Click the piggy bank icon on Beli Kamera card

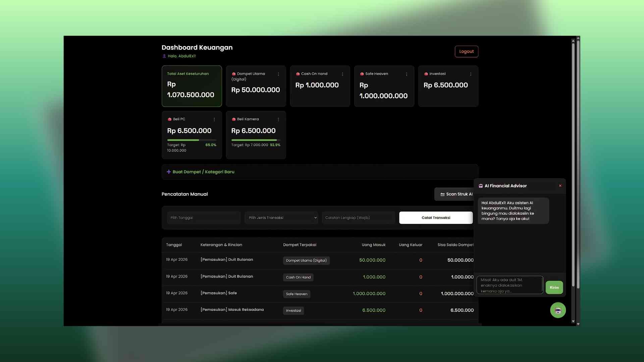[234, 119]
